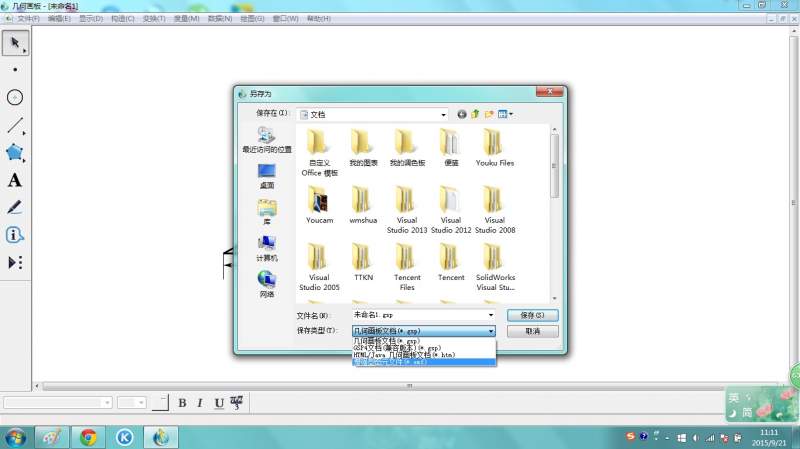Toggle the Underline text style button
This screenshot has height=449, width=800.
219,403
